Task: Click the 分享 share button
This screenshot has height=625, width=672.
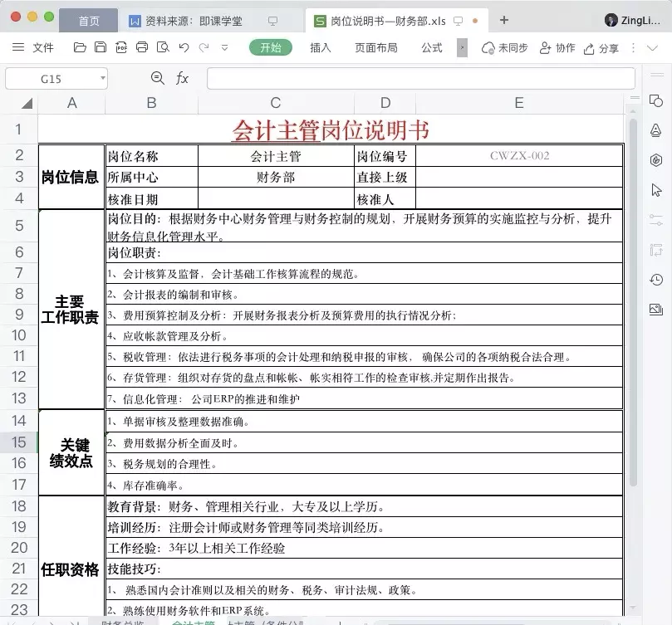Action: 601,47
